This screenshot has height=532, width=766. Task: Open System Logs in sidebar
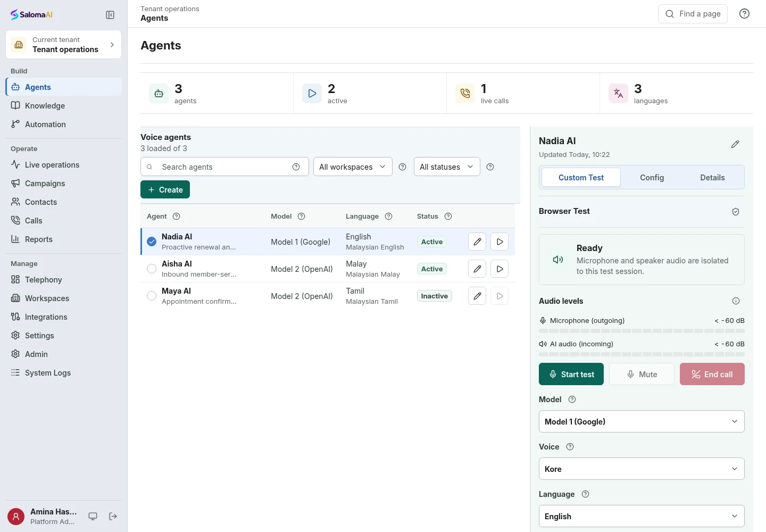[x=63, y=372]
